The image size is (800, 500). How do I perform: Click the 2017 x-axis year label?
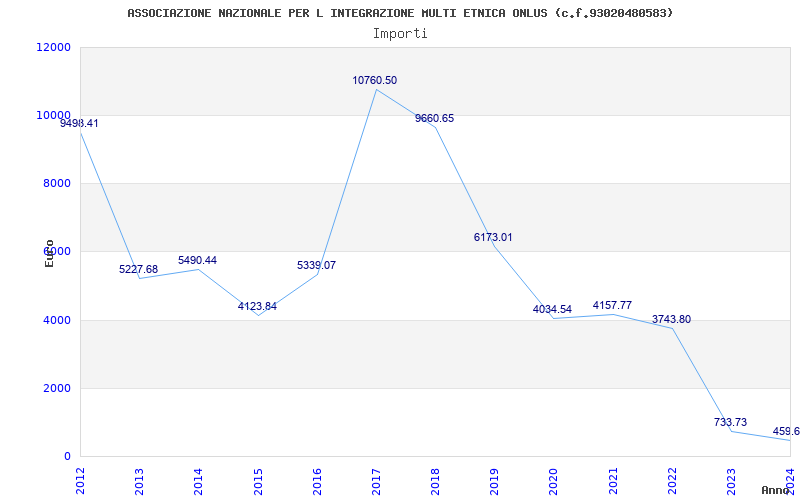[376, 481]
